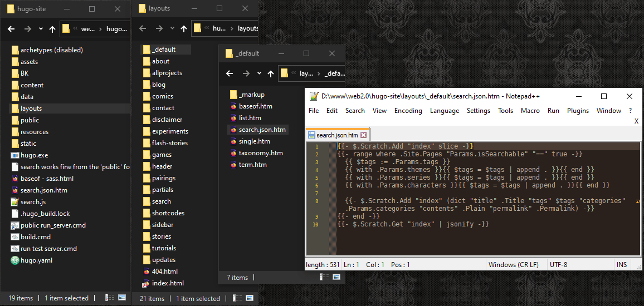Open the Encoding menu in Notepad++
The image size is (644, 306).
[x=408, y=111]
